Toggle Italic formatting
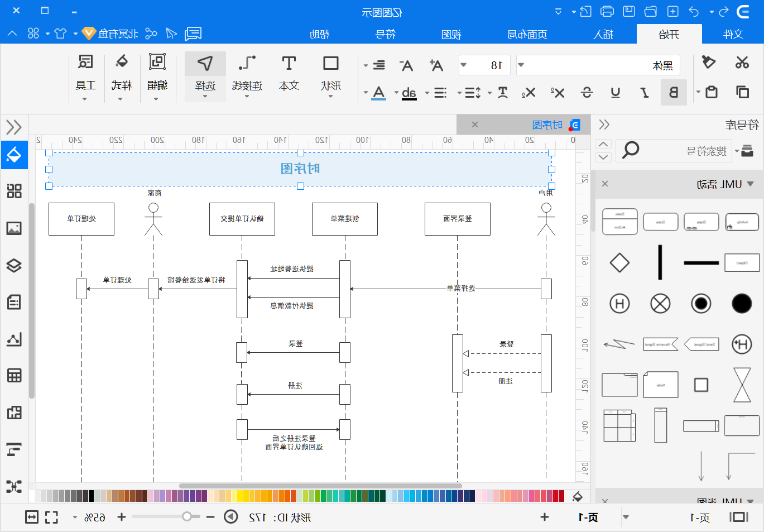The image size is (764, 532). 645,92
